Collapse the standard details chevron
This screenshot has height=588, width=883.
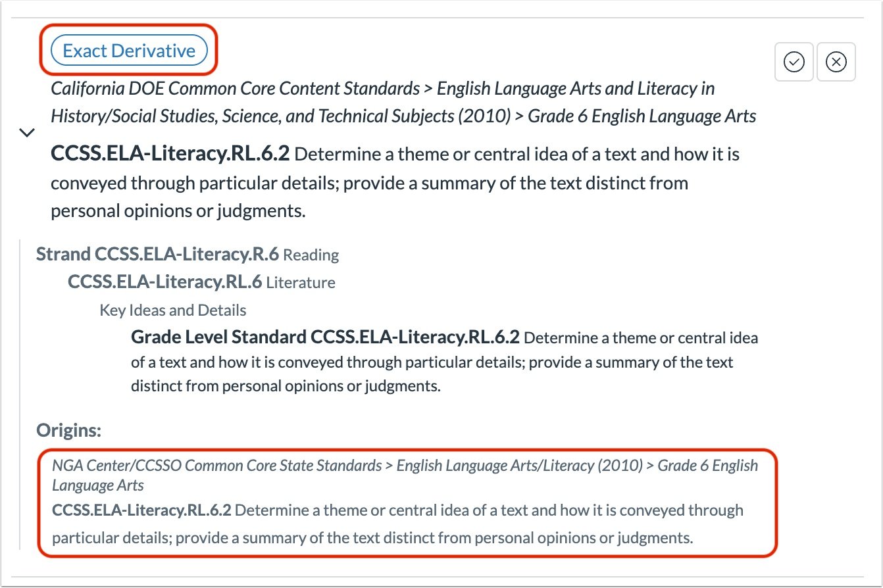click(x=27, y=133)
